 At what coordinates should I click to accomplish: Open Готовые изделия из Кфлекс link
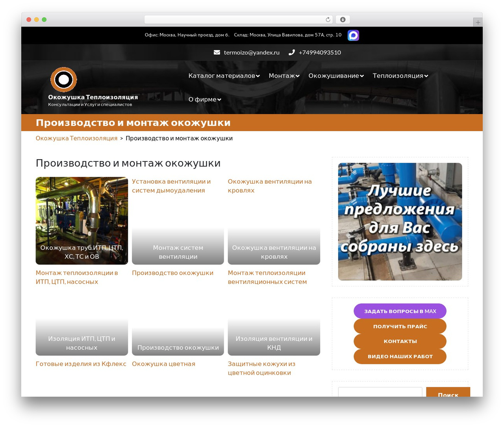tap(81, 364)
